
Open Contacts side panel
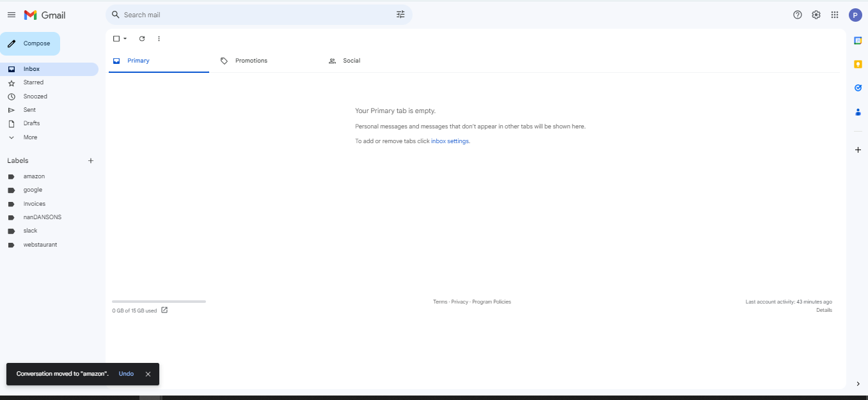(x=858, y=112)
